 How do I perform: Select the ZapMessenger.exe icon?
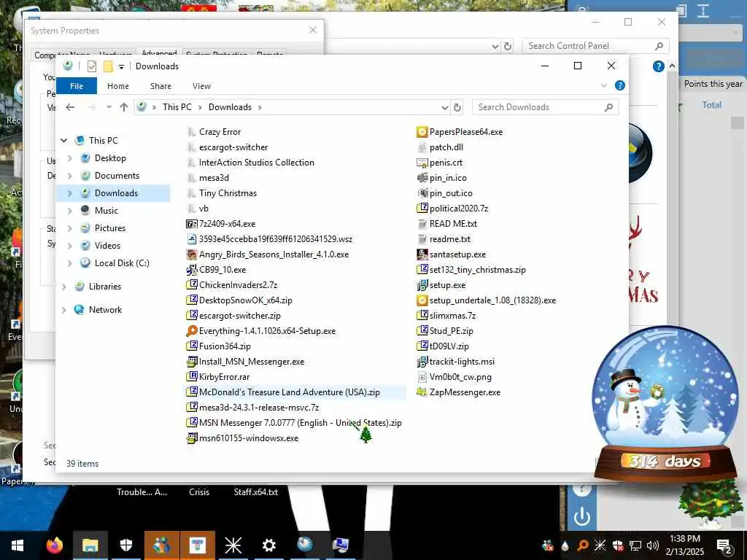tap(422, 392)
